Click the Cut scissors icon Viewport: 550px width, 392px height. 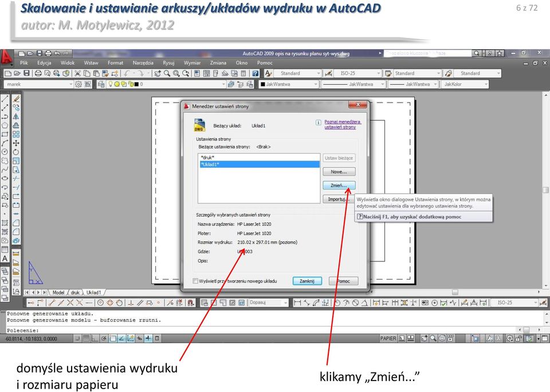click(x=77, y=73)
